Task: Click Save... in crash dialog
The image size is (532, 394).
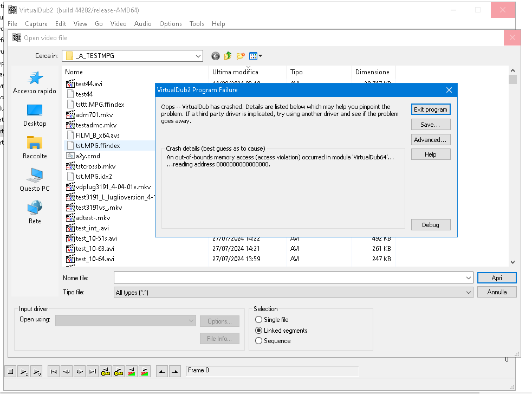Action: tap(431, 125)
